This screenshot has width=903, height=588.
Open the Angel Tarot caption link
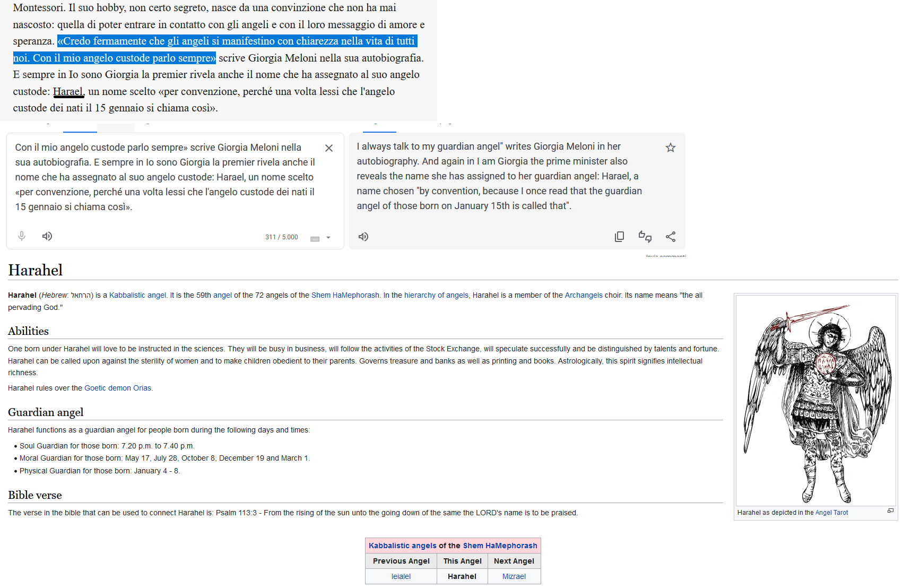pos(831,513)
